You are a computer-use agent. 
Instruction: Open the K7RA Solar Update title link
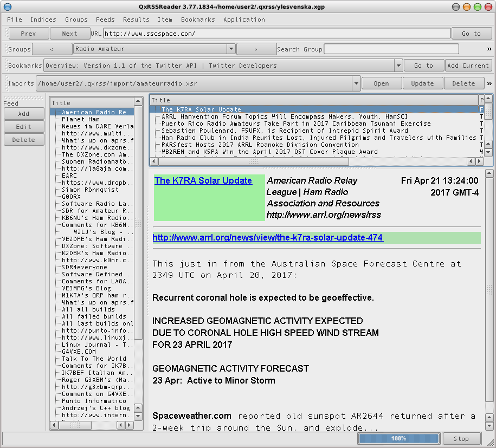point(203,180)
